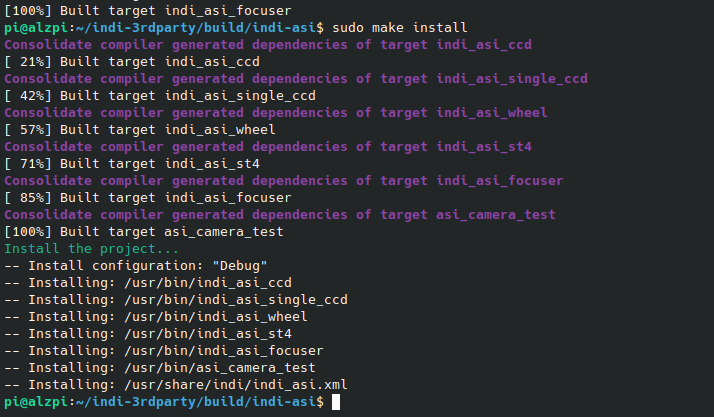714x417 pixels.
Task: Click the bottom pi@alzpi prompt username
Action: click(x=33, y=402)
